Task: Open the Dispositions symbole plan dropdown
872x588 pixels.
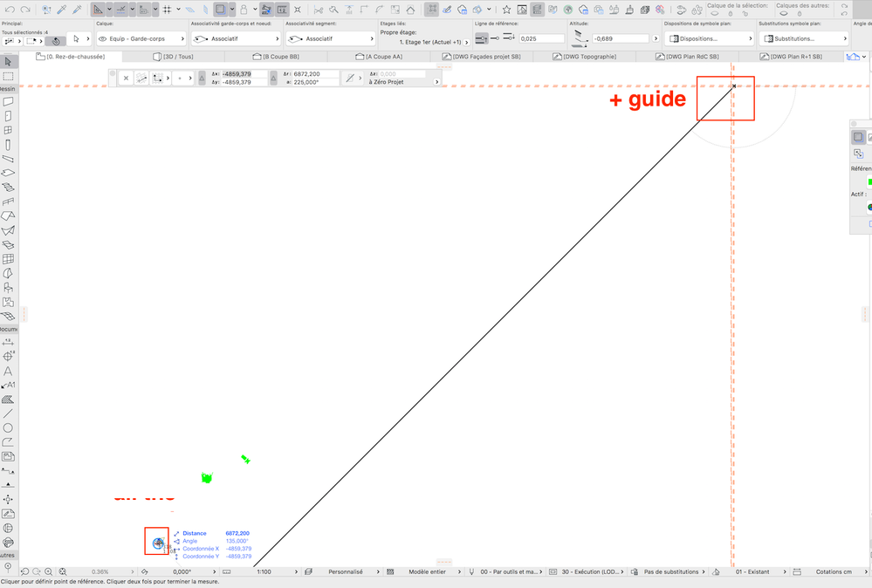Action: point(709,39)
